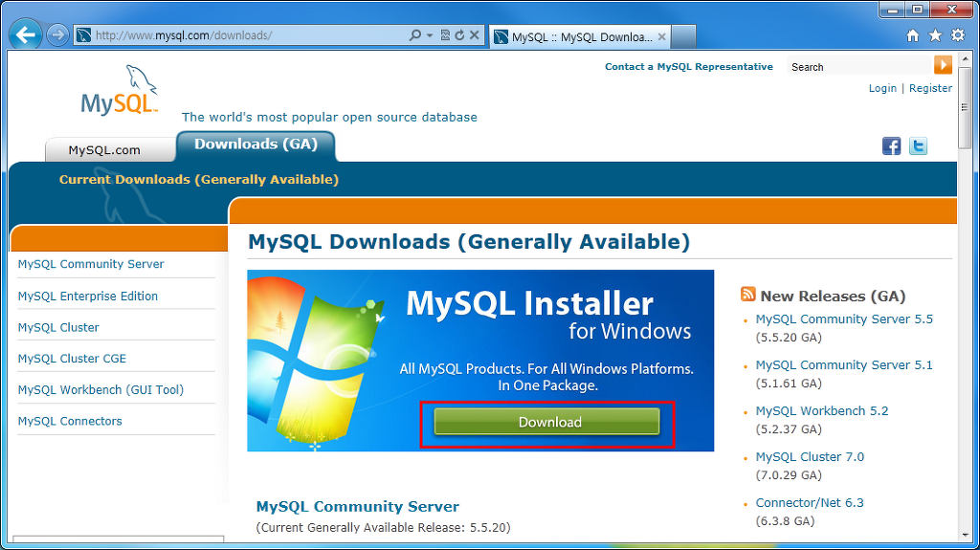The image size is (980, 550).
Task: Open the MySQL Community Server heading link
Action: click(x=358, y=506)
